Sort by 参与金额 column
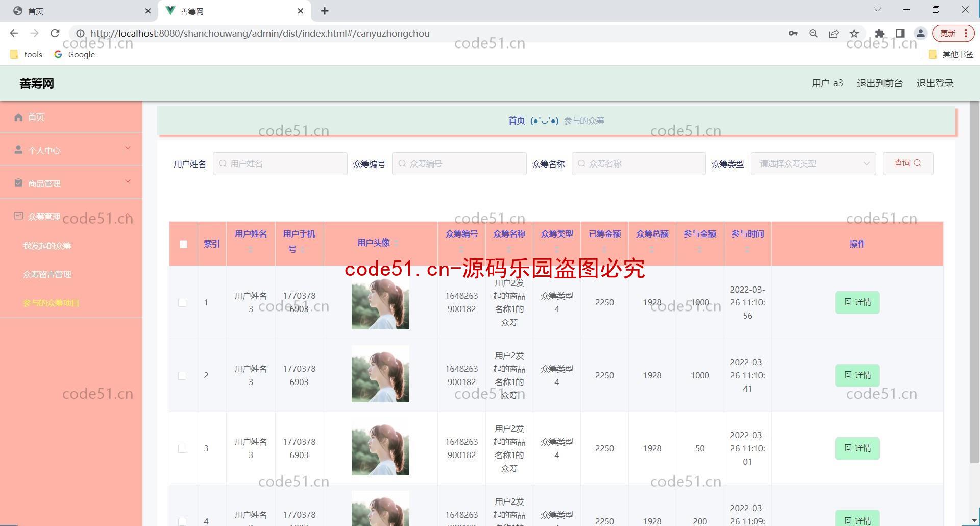Image resolution: width=980 pixels, height=526 pixels. [x=700, y=250]
